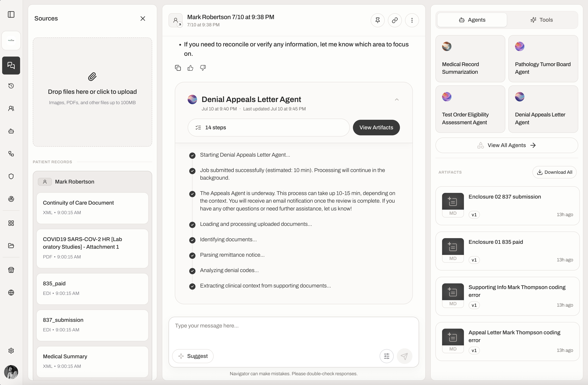
Task: Open the three-dot more options menu
Action: coord(412,20)
